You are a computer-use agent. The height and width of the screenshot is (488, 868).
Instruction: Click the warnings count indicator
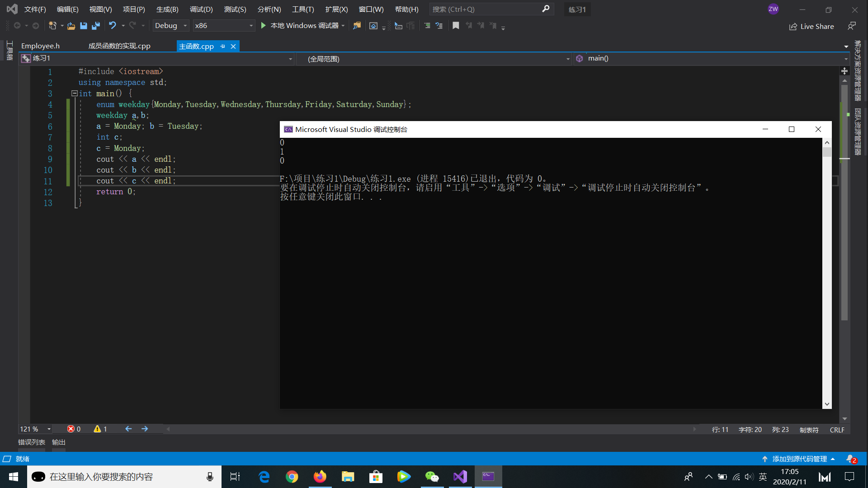pos(100,429)
